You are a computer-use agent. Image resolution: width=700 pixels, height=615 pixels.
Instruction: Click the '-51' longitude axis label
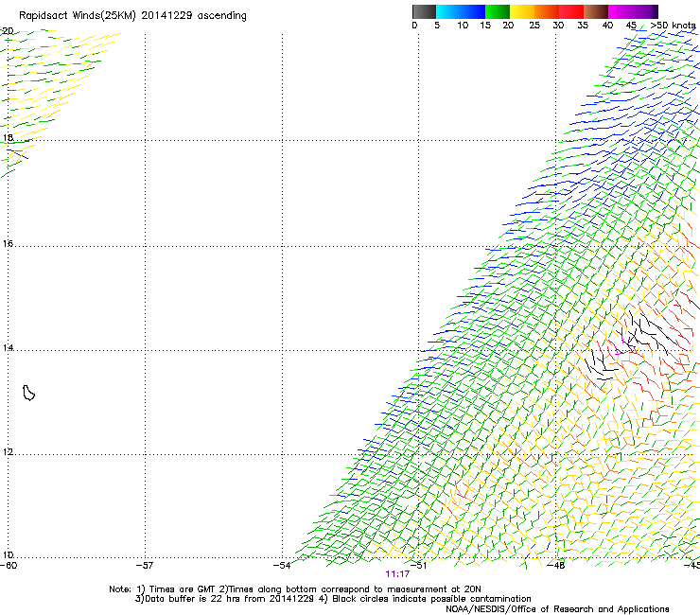pos(418,566)
